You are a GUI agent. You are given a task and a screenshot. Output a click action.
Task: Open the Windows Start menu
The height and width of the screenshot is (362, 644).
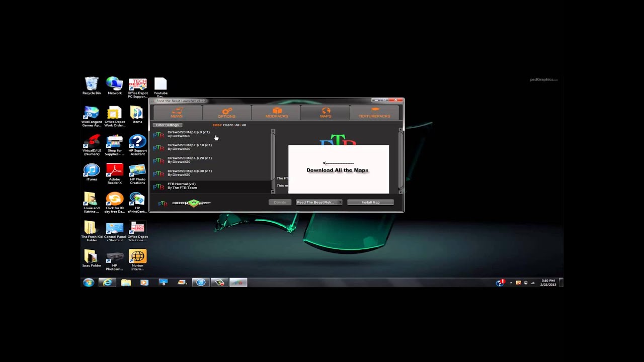pos(89,283)
